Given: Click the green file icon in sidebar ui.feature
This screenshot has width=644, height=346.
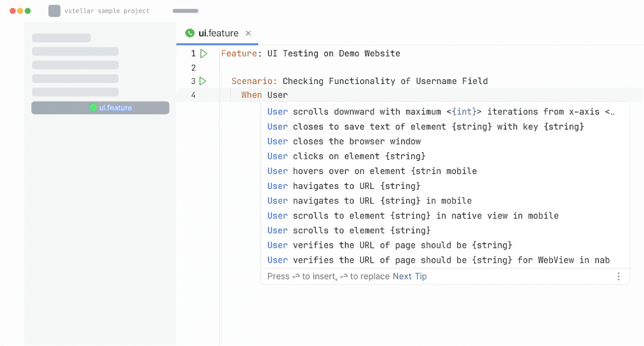Looking at the screenshot, I should point(93,108).
